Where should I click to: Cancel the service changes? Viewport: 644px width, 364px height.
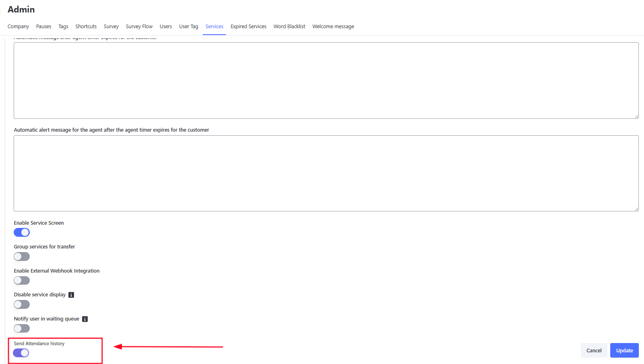coord(594,350)
